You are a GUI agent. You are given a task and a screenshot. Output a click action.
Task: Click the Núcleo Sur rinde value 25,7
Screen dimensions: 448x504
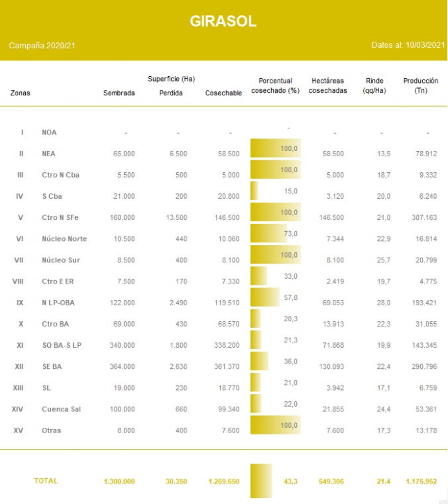tap(384, 260)
